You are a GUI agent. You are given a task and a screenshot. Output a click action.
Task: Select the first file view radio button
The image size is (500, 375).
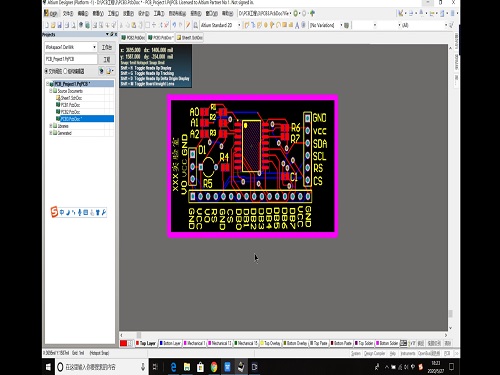[x=47, y=71]
